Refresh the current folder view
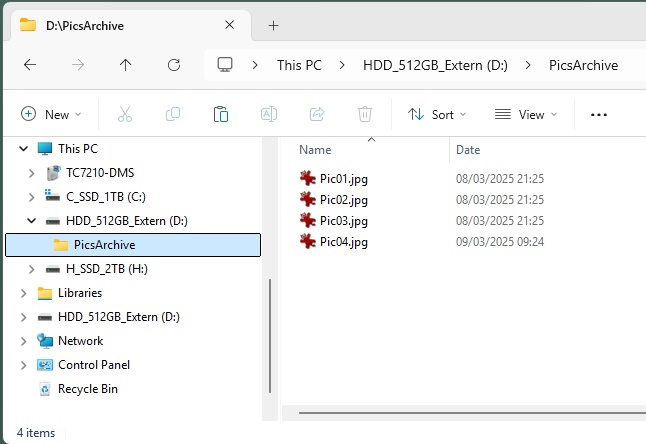 pyautogui.click(x=173, y=65)
